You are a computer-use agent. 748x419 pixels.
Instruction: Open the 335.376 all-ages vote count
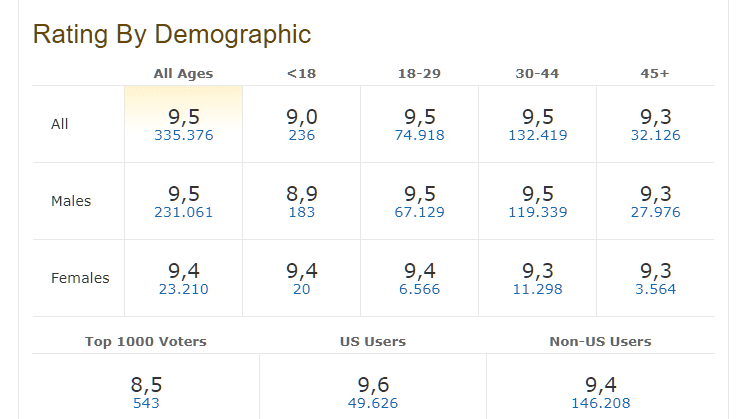tap(184, 135)
